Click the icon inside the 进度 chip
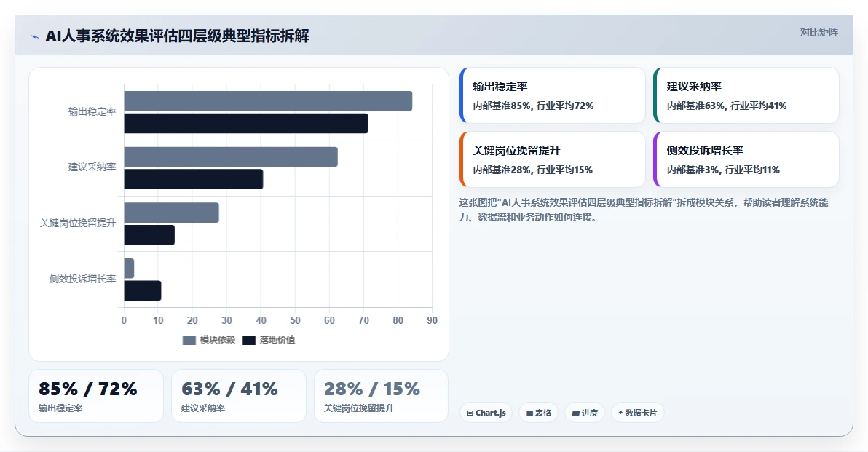 [x=575, y=413]
